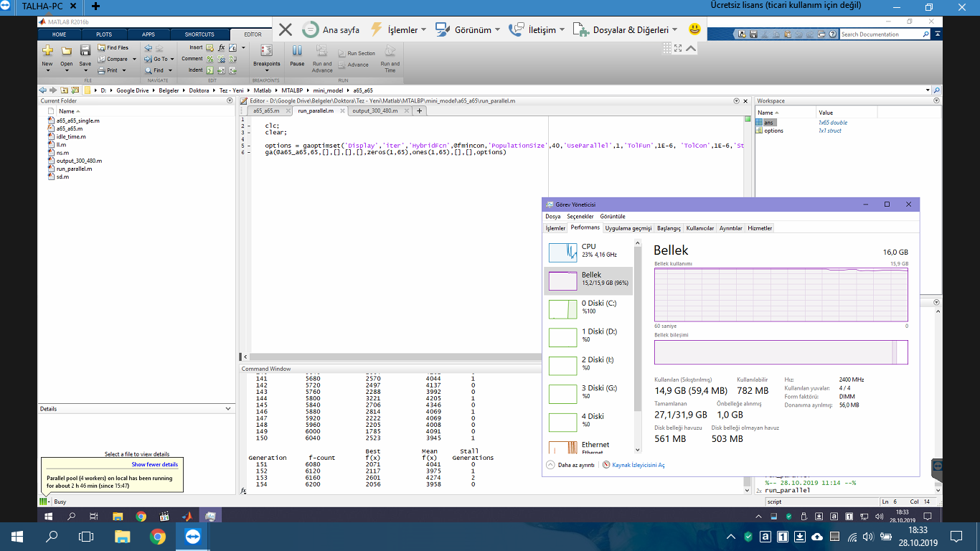Open a65_a65_single.m in Current Folder
The width and height of the screenshot is (980, 551).
pos(73,121)
